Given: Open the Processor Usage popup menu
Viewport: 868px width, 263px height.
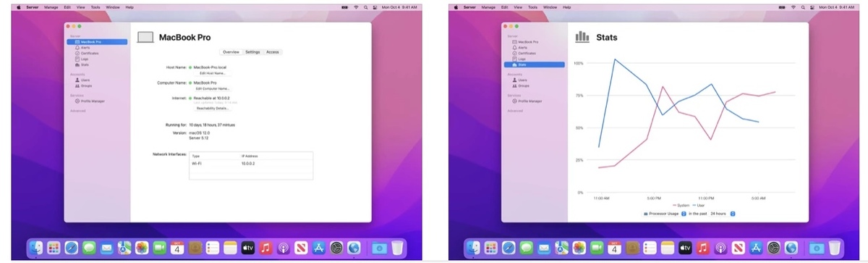Looking at the screenshot, I should click(x=664, y=214).
